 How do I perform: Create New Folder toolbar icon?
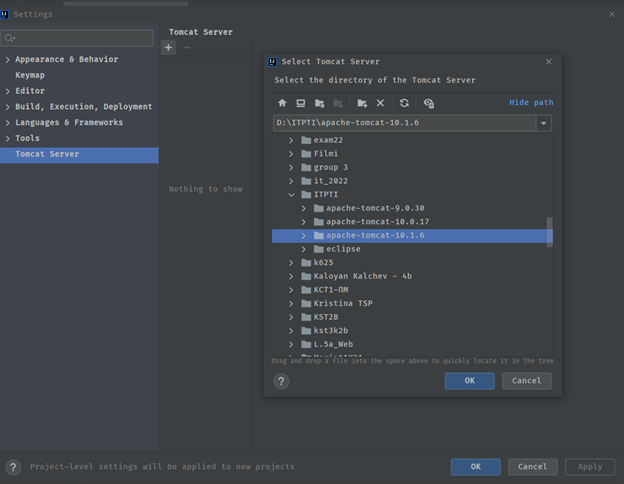(362, 103)
